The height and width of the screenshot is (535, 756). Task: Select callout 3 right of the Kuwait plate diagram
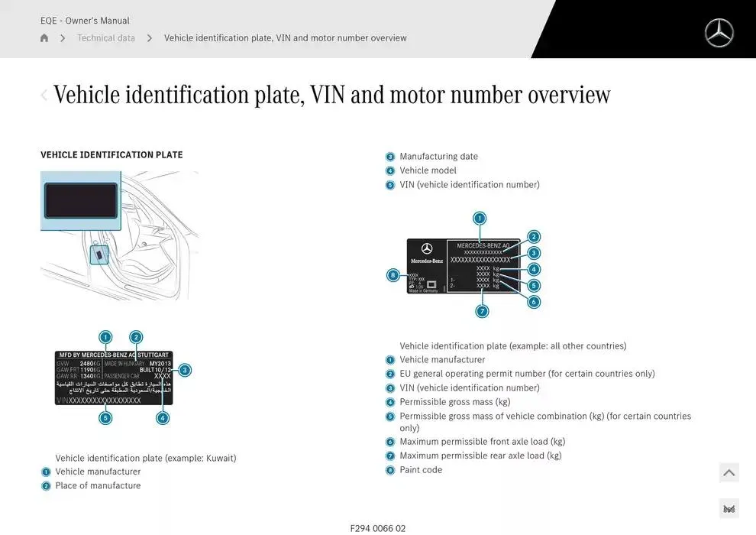click(x=185, y=371)
